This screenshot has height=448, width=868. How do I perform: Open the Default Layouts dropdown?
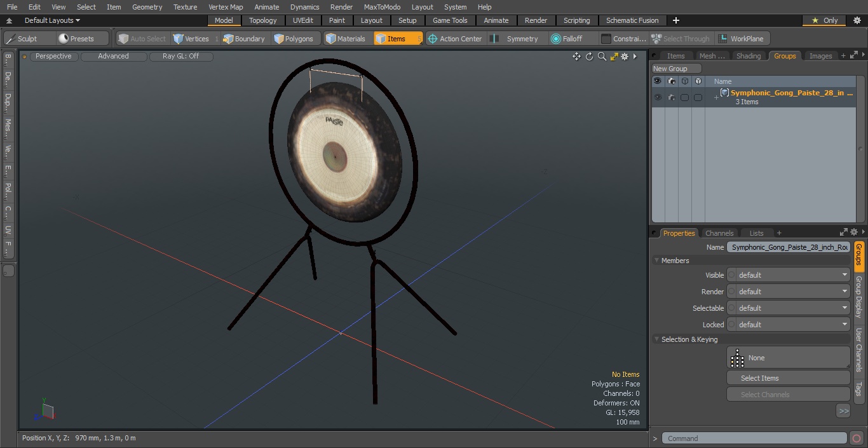click(x=52, y=20)
